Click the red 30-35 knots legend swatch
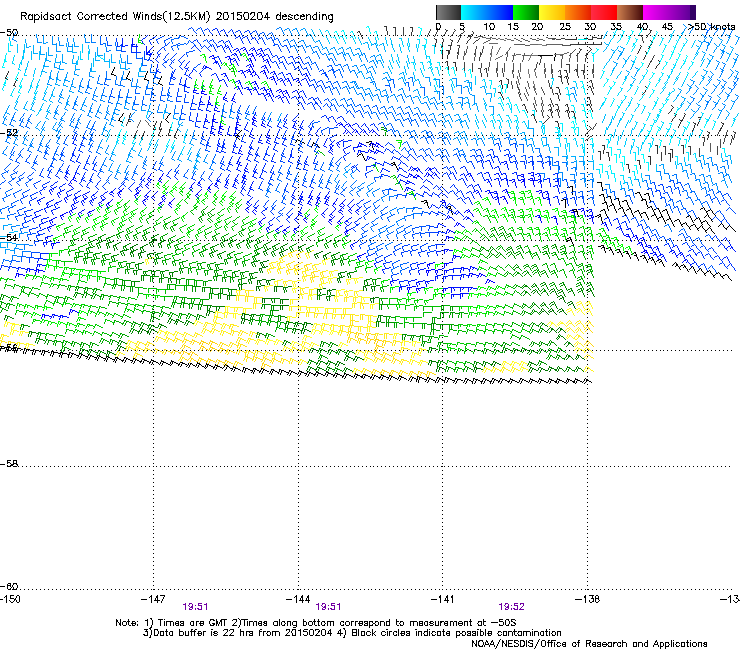Screen dimensions: 740x650 point(604,12)
